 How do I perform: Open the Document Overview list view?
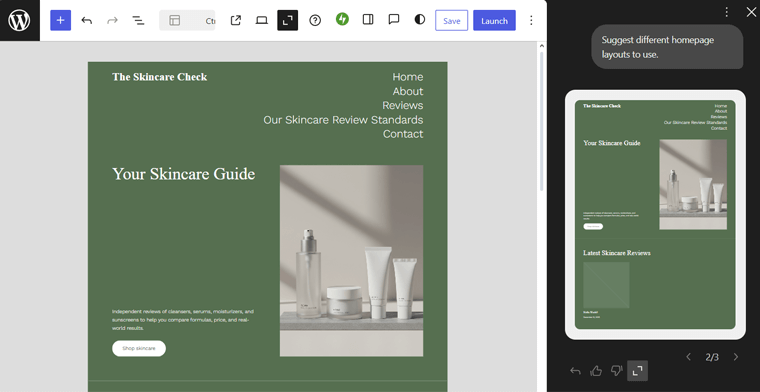tap(138, 20)
